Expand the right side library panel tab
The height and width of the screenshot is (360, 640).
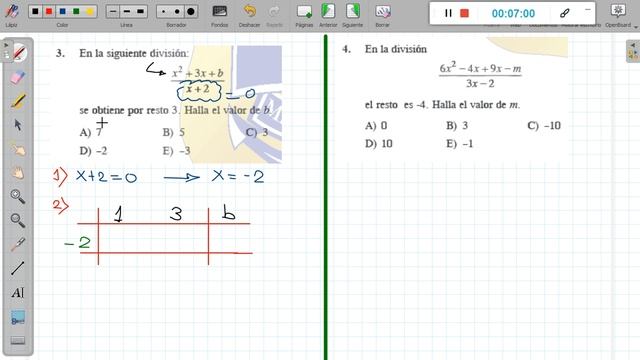click(633, 51)
